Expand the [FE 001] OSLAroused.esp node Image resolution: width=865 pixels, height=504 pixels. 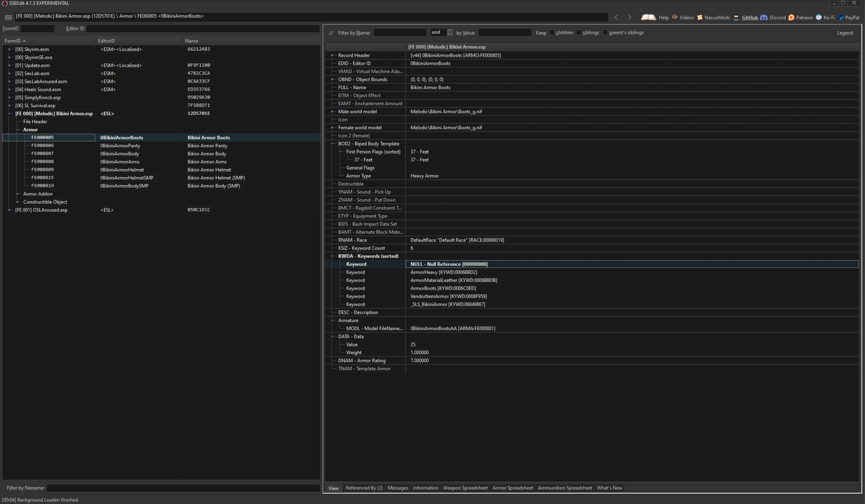[x=9, y=210]
